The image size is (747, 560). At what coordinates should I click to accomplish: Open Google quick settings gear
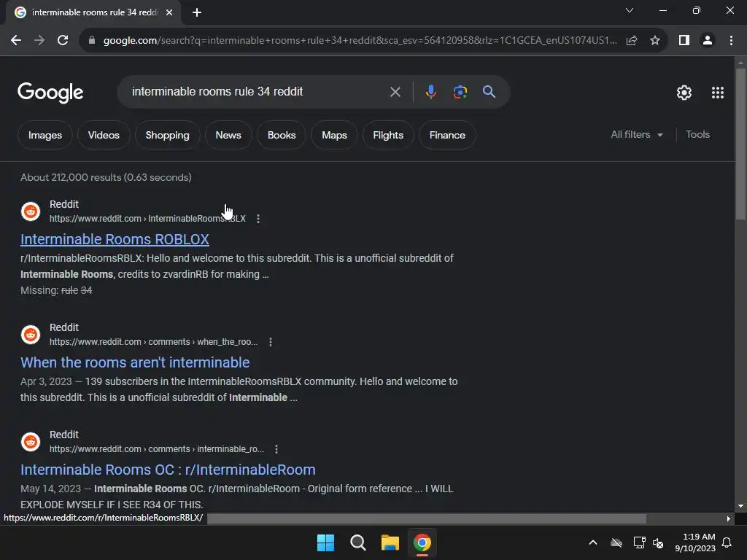(684, 93)
